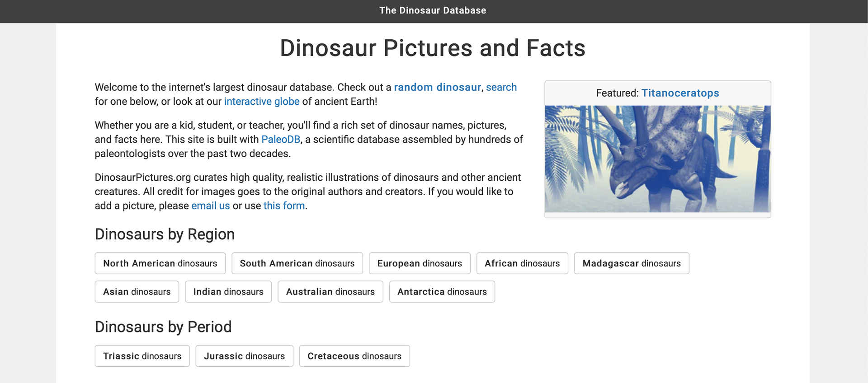Browse North American dinosaurs

tap(160, 263)
